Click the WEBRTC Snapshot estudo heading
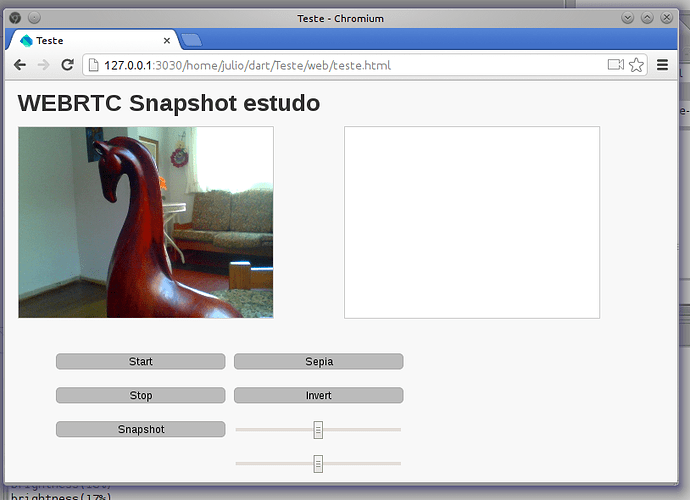Image resolution: width=690 pixels, height=500 pixels. point(169,103)
